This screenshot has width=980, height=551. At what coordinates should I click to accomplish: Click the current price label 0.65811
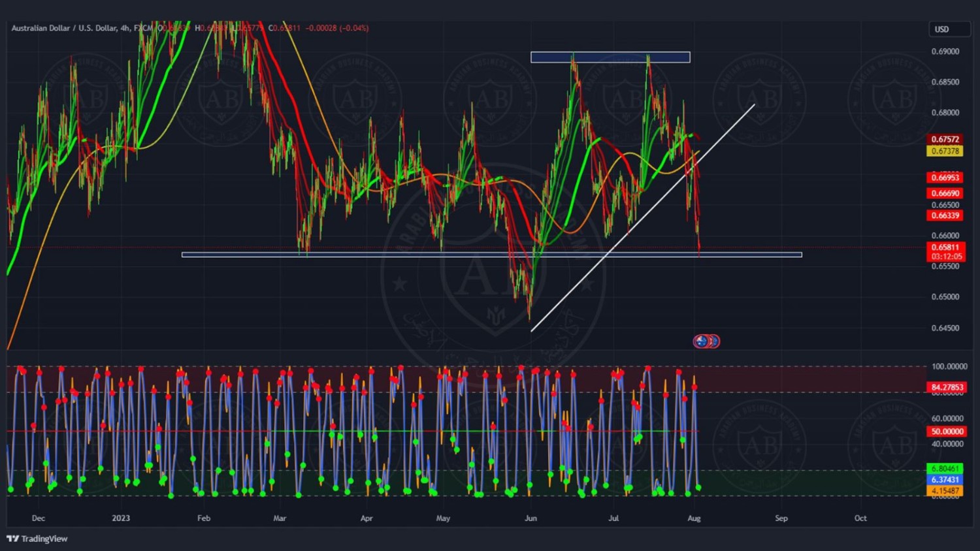tap(945, 247)
